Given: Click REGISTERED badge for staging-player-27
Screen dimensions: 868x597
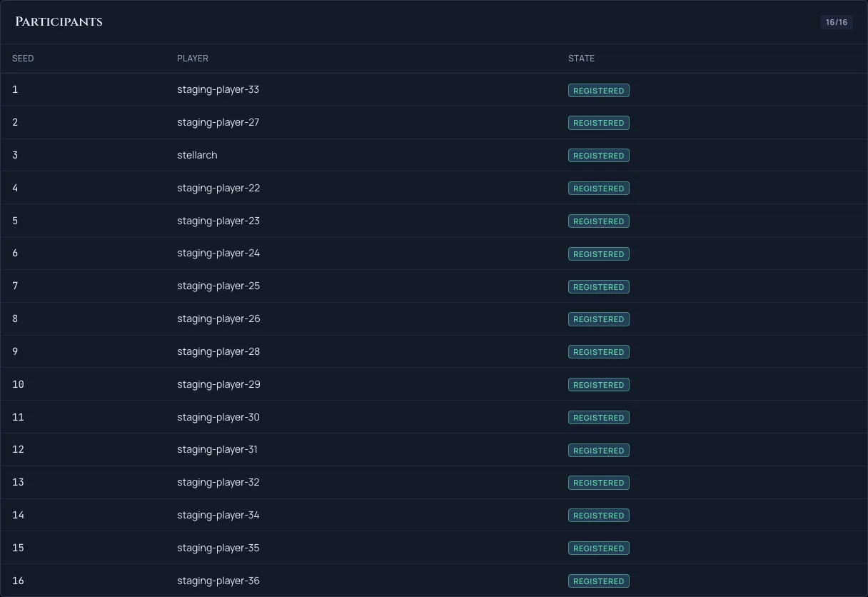Looking at the screenshot, I should [x=599, y=123].
